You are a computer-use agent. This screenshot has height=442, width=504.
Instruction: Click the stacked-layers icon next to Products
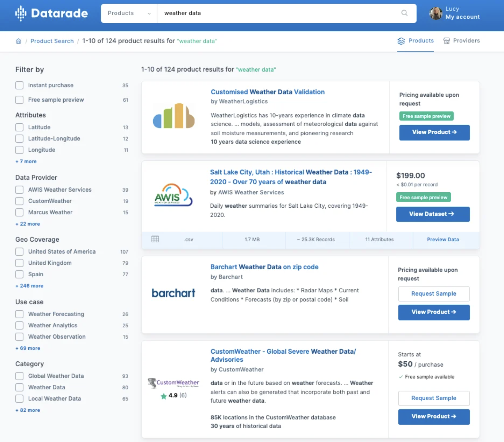click(401, 41)
